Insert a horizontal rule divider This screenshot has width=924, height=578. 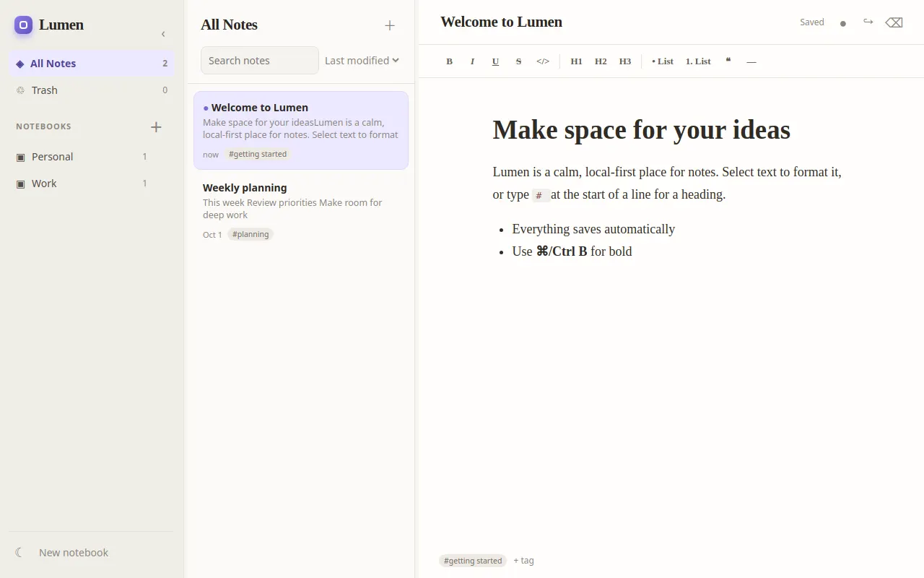tap(751, 61)
